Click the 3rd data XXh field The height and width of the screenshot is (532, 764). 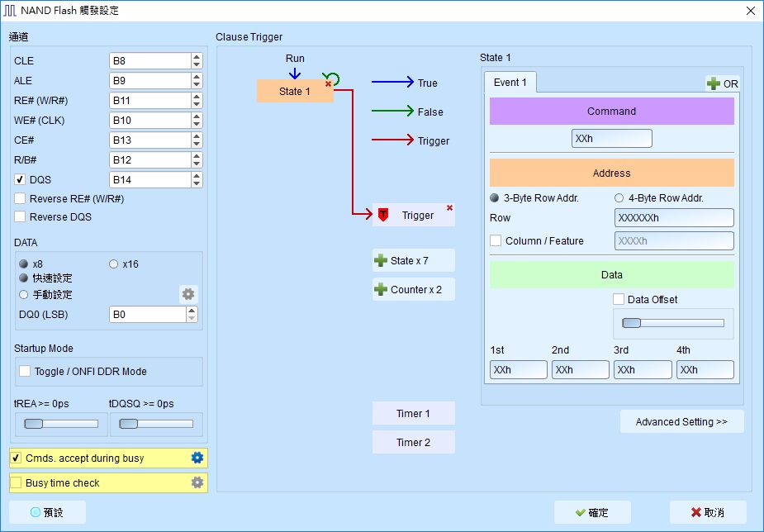click(x=643, y=369)
